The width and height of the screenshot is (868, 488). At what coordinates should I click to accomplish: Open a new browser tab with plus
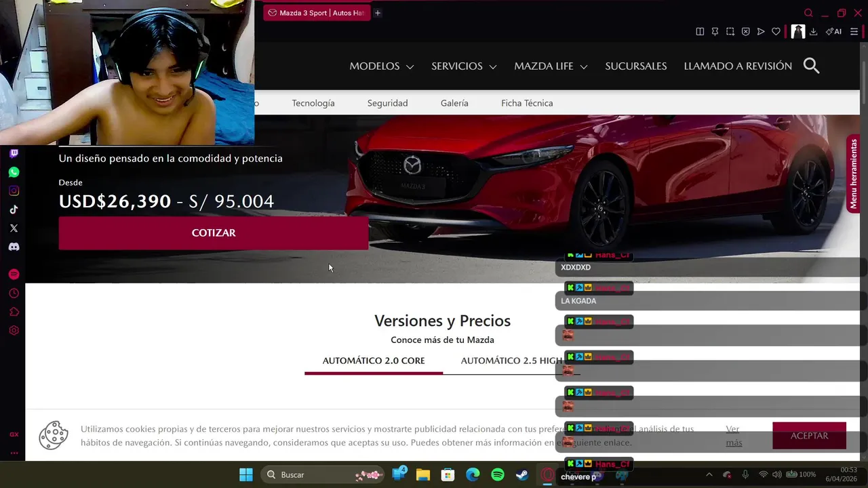[x=378, y=13]
